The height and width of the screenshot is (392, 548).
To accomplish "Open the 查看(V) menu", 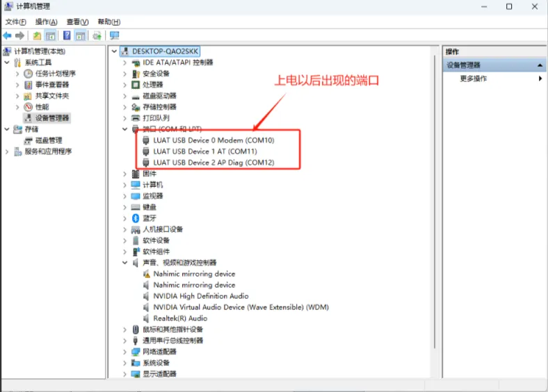I will pos(77,22).
